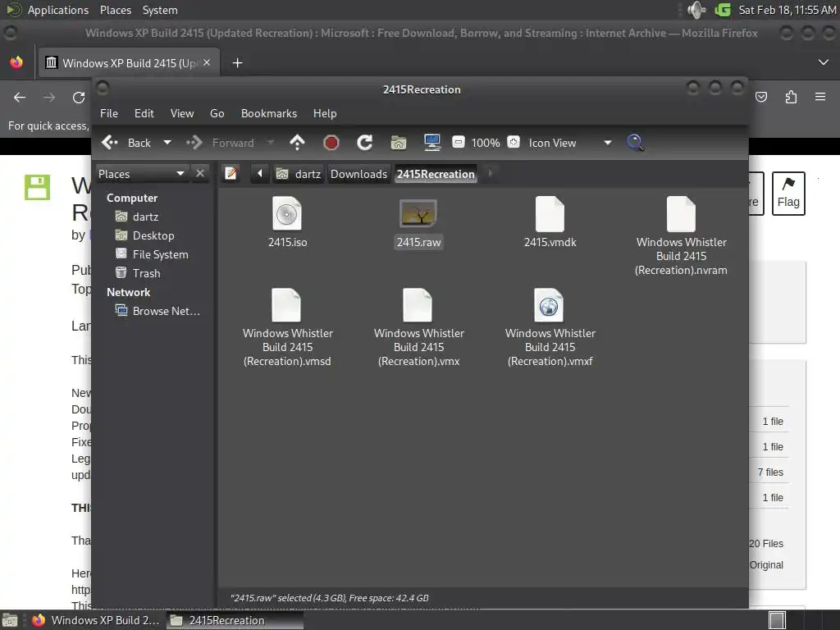Click the dartz path bar button

coord(299,174)
